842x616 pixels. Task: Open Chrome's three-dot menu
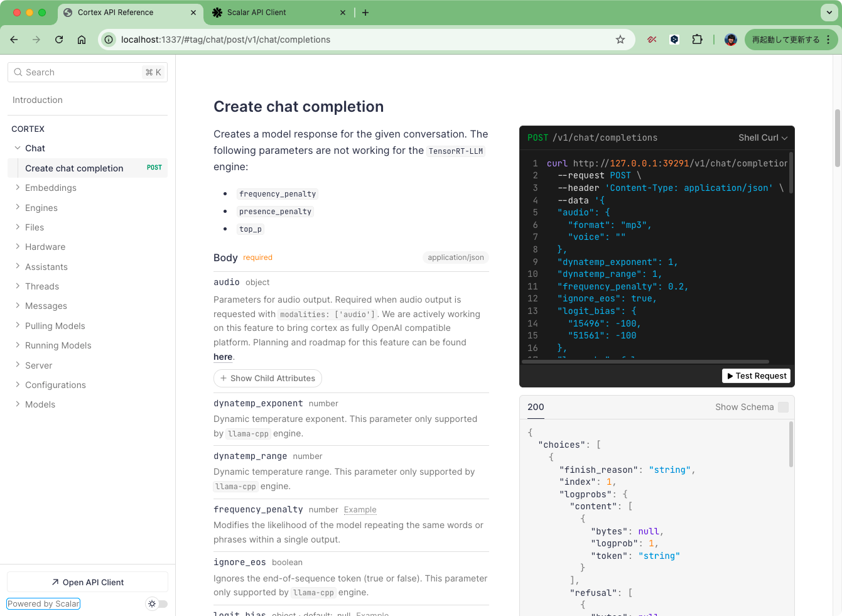click(829, 40)
